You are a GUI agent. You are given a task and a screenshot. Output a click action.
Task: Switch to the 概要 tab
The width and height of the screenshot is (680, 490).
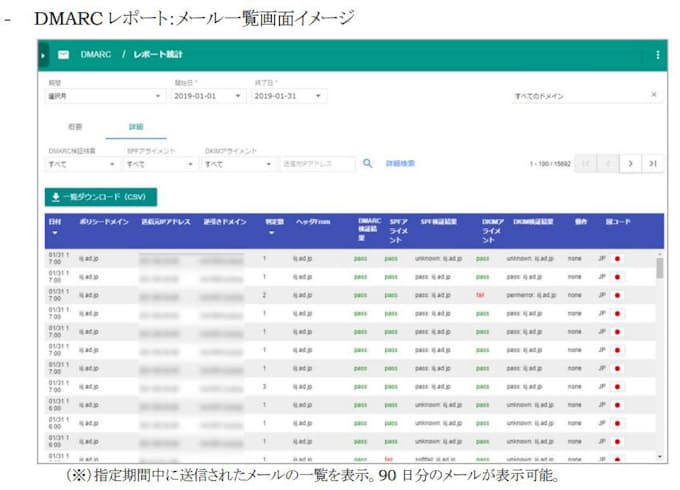[x=74, y=127]
